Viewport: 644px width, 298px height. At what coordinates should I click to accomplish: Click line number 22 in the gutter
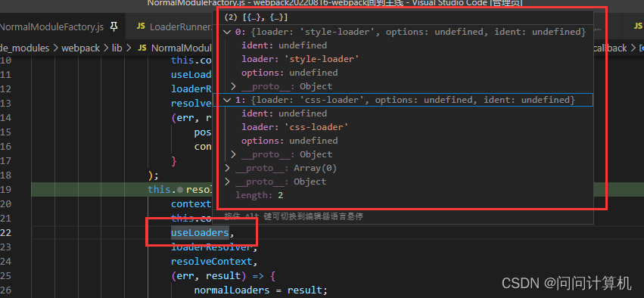coord(6,233)
